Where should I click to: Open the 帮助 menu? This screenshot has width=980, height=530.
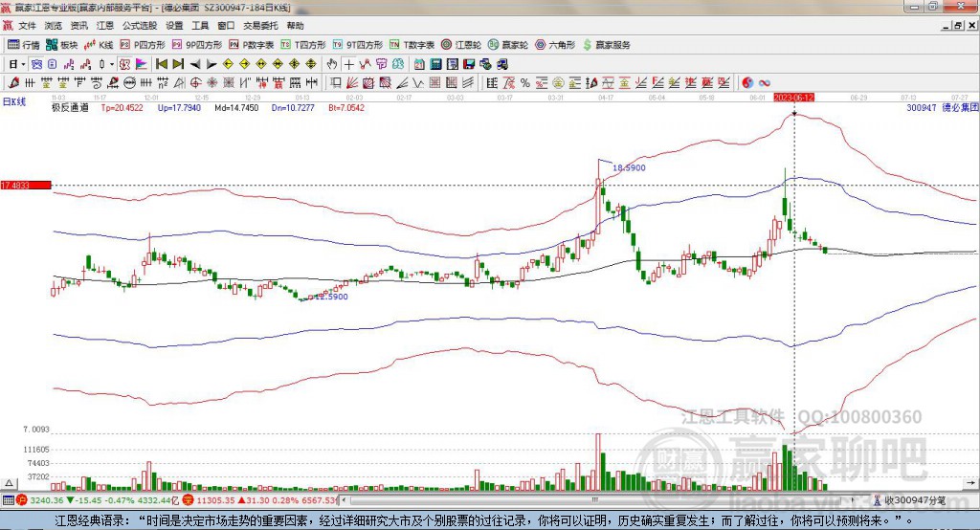pyautogui.click(x=295, y=26)
